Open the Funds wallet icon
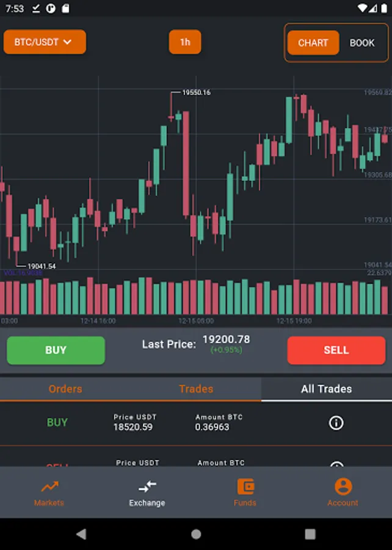The image size is (392, 550). (x=245, y=487)
